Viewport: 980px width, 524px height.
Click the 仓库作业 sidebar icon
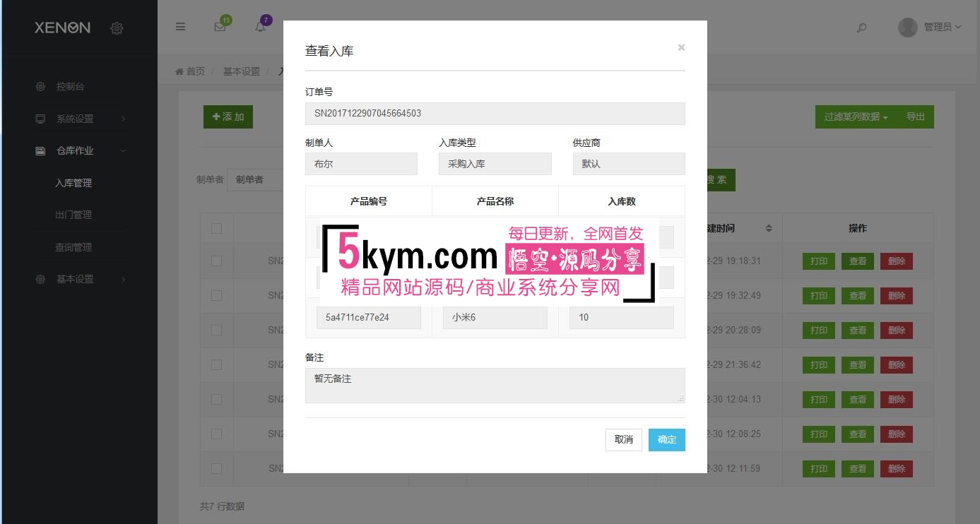coord(40,150)
